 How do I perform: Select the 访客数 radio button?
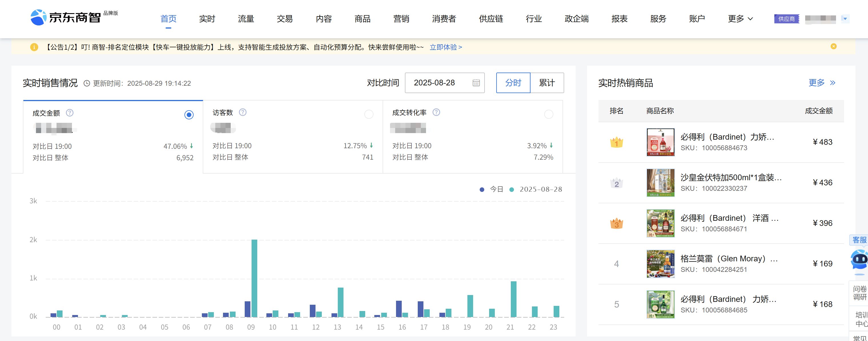[369, 114]
